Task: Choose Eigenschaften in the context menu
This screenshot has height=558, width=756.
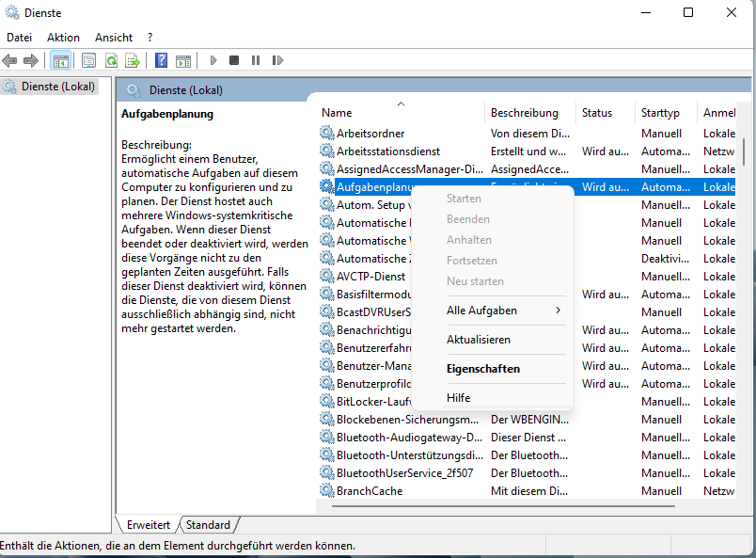Action: pyautogui.click(x=482, y=369)
